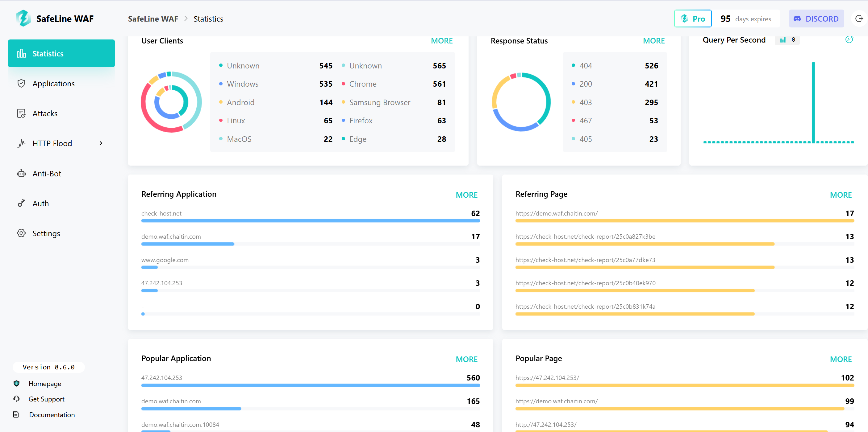Go to Applications in the sidebar
Viewport: 868px width, 432px height.
pos(61,83)
